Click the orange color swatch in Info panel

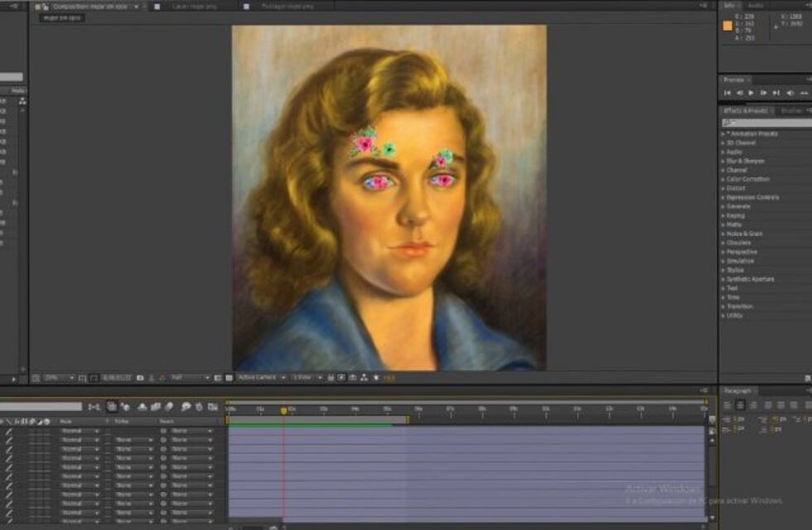727,26
